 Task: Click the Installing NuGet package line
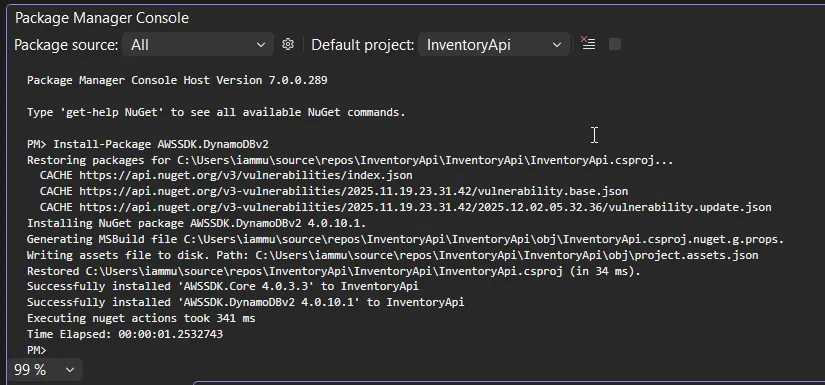[196, 223]
